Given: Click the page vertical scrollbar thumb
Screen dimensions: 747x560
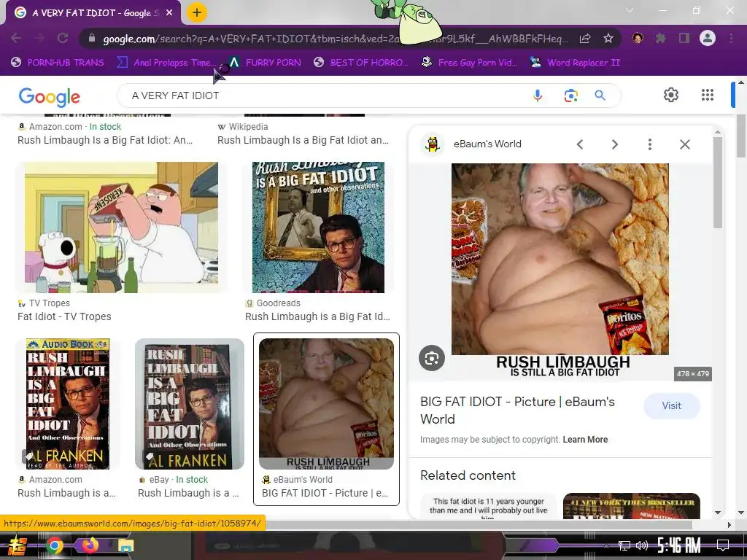Looking at the screenshot, I should click(x=741, y=136).
